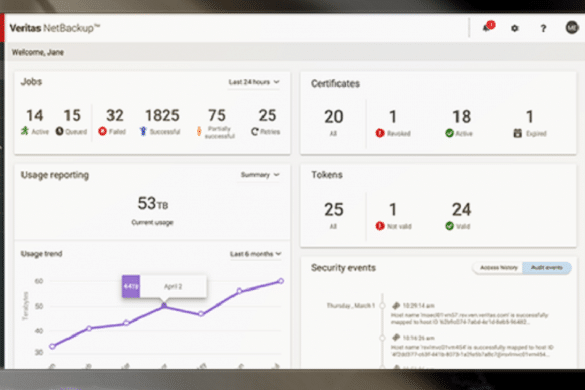Click the Queued jobs clock icon
The height and width of the screenshot is (390, 585).
(x=59, y=131)
